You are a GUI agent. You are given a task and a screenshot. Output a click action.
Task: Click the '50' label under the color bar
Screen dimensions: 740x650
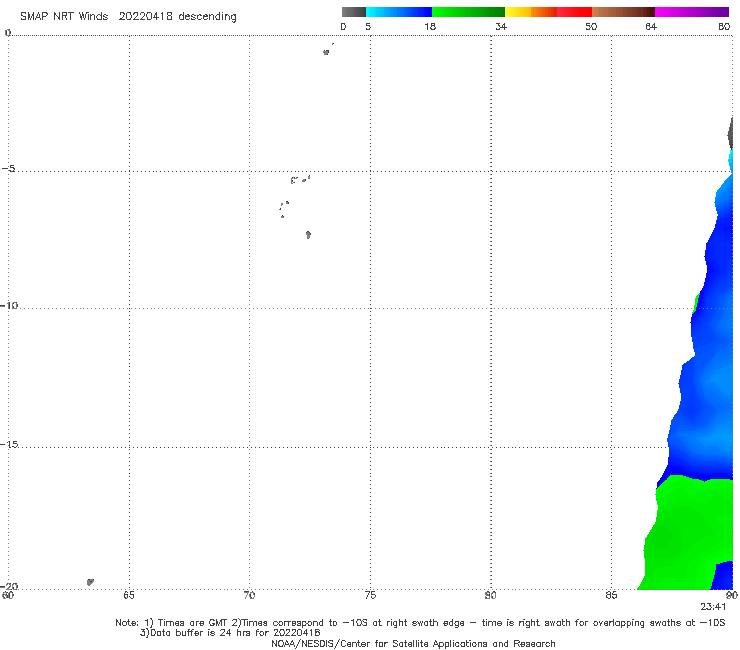coord(591,26)
